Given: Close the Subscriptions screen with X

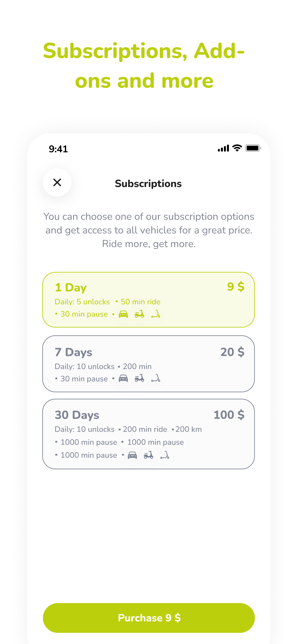Looking at the screenshot, I should point(57,183).
